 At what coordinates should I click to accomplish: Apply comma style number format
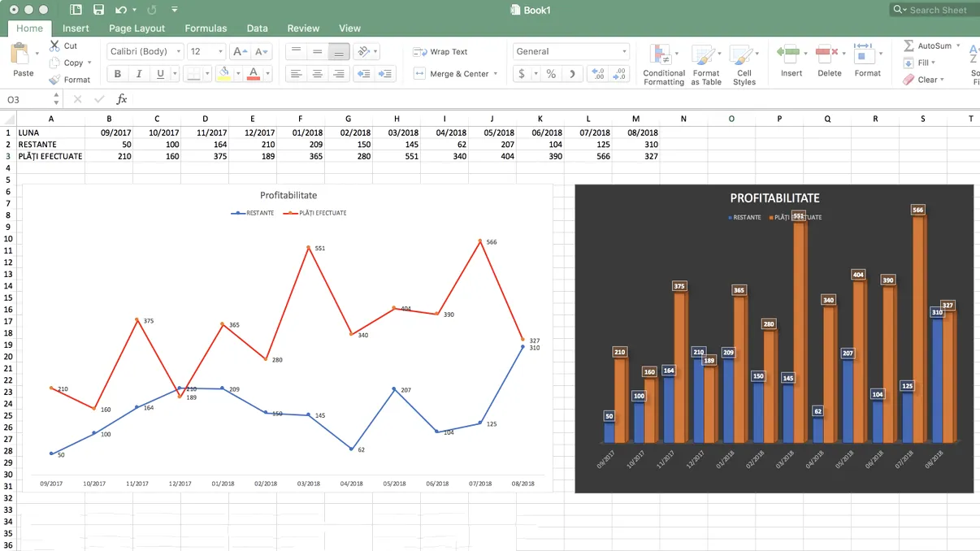pos(572,74)
